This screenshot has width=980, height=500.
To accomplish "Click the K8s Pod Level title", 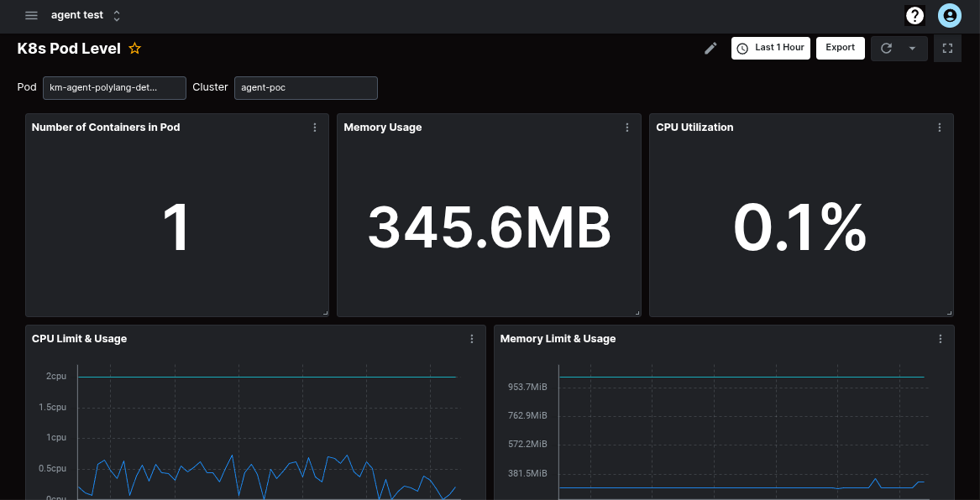I will [67, 48].
